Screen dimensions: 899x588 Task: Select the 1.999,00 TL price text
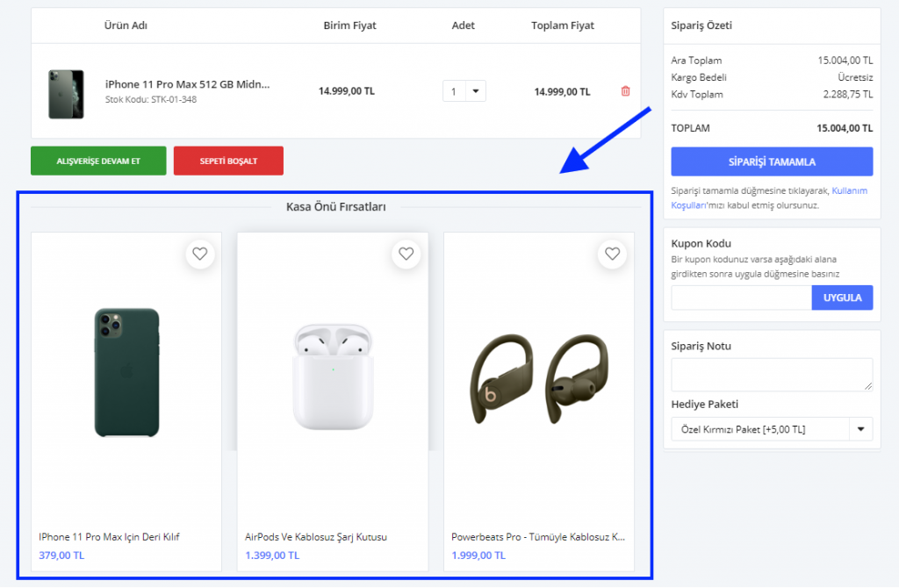pos(478,556)
